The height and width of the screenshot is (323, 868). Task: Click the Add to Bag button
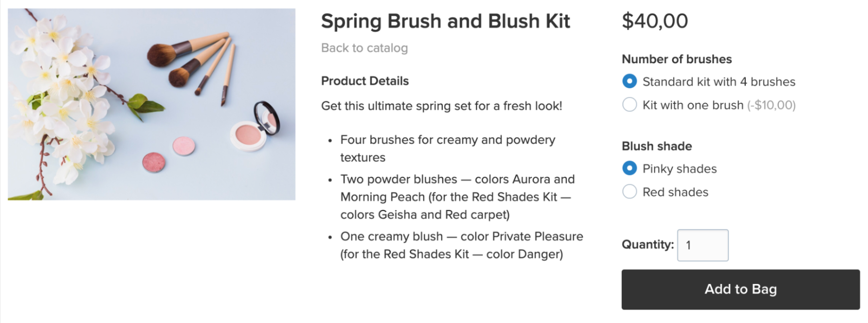[741, 289]
